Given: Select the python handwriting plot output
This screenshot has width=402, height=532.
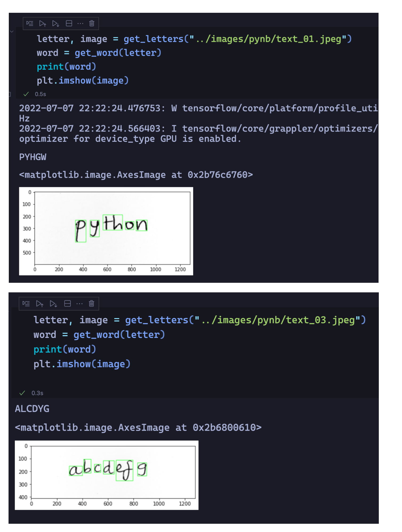Looking at the screenshot, I should click(106, 231).
